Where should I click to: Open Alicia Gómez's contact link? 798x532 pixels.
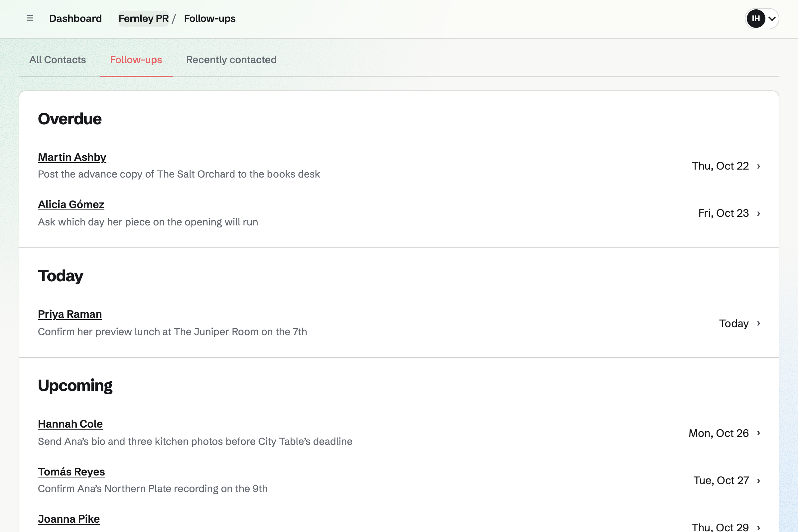point(71,204)
